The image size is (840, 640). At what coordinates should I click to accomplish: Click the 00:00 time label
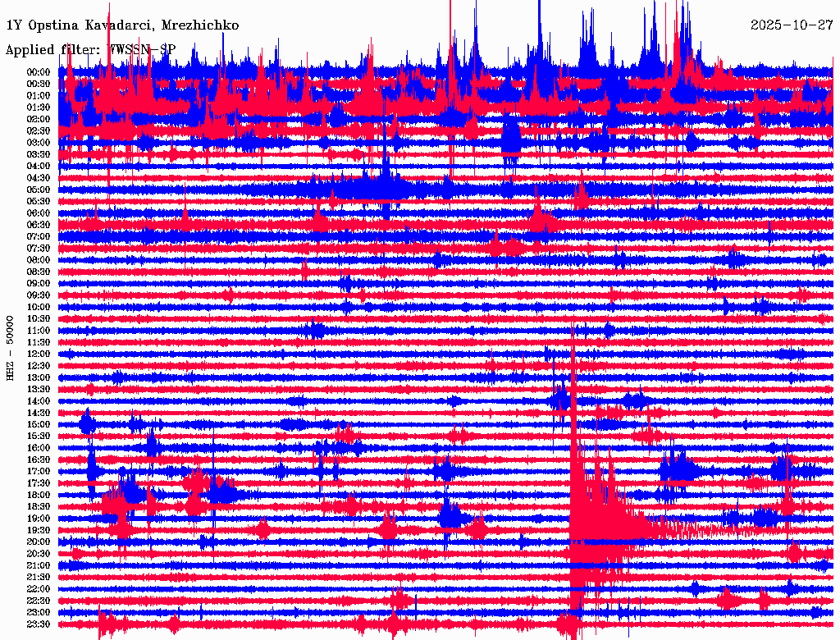(x=39, y=72)
